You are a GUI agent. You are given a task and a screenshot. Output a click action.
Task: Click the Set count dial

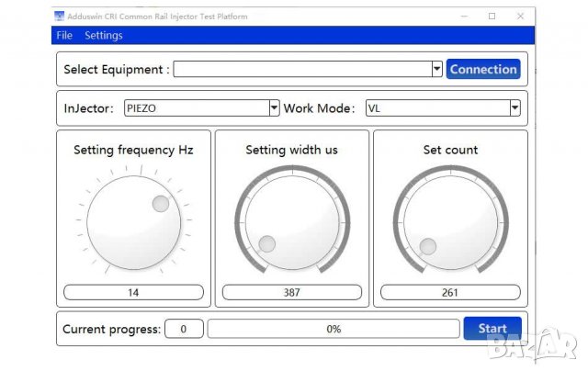pyautogui.click(x=450, y=221)
